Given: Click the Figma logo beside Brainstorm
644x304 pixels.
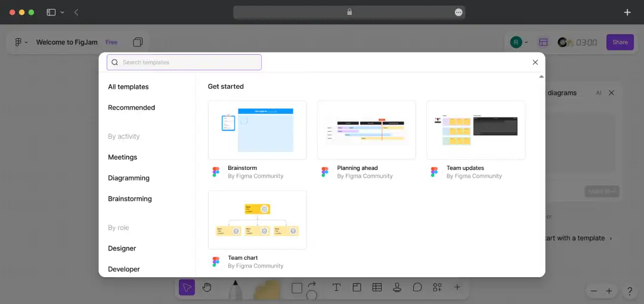Looking at the screenshot, I should (x=216, y=172).
